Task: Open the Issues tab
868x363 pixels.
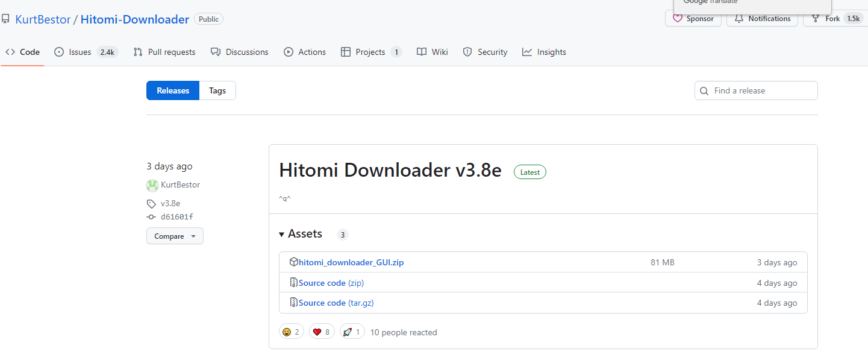Action: (86, 52)
